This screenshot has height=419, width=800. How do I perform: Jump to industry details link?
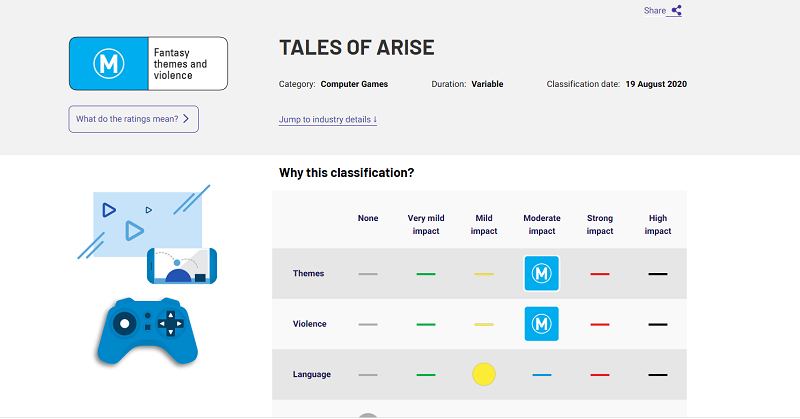tap(328, 119)
